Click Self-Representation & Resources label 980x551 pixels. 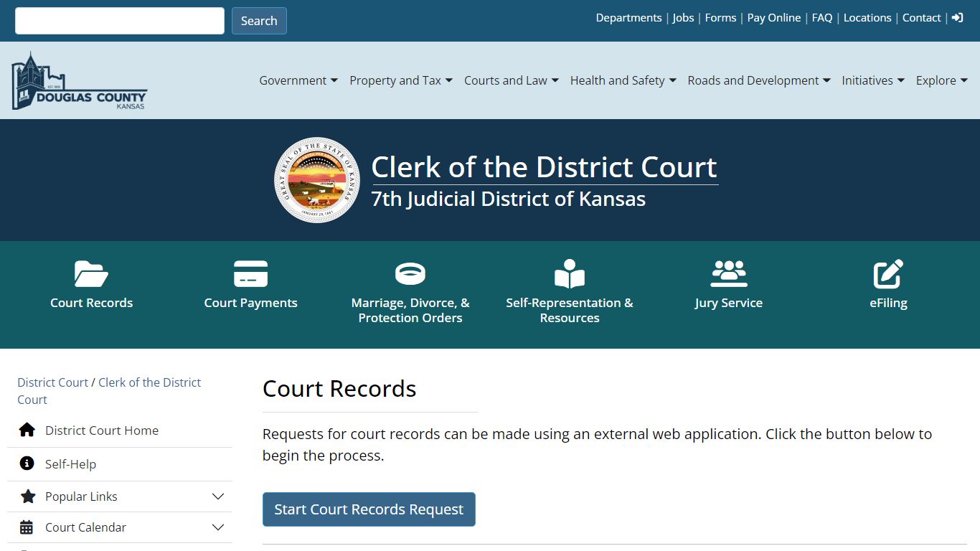(x=570, y=310)
